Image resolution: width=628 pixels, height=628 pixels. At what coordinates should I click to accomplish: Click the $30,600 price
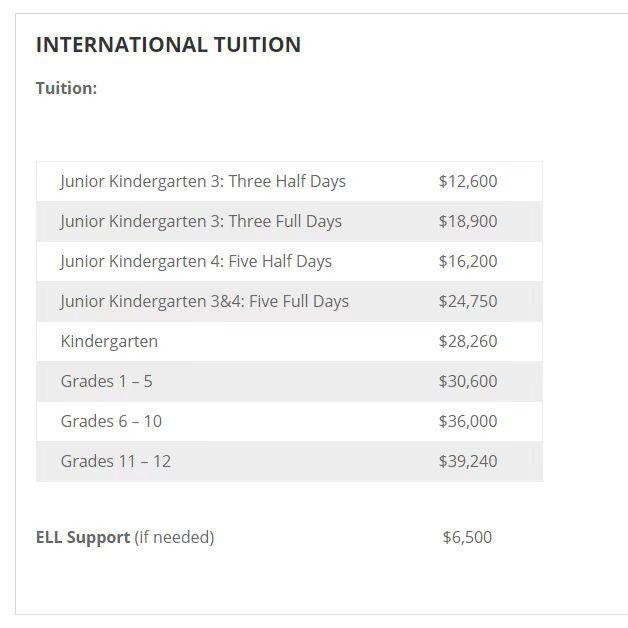coord(468,382)
